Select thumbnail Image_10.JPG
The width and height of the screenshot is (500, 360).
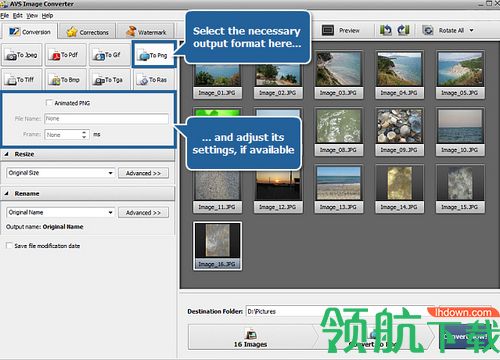click(x=460, y=132)
